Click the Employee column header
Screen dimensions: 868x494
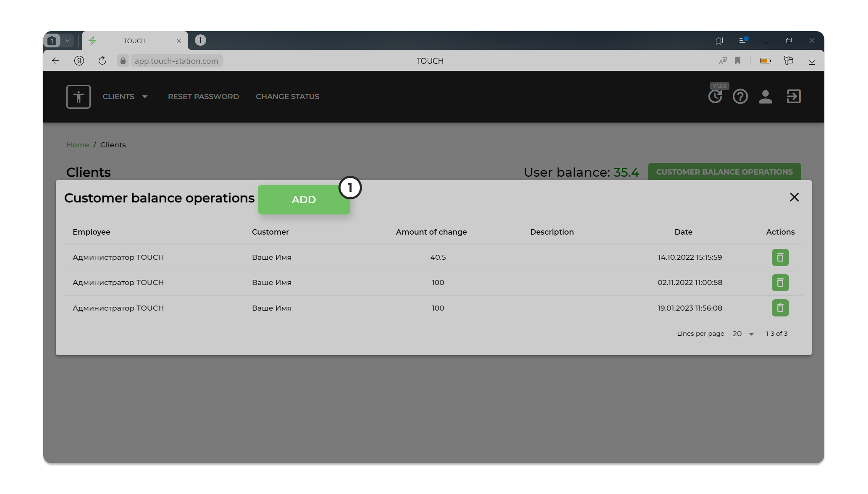tap(92, 232)
